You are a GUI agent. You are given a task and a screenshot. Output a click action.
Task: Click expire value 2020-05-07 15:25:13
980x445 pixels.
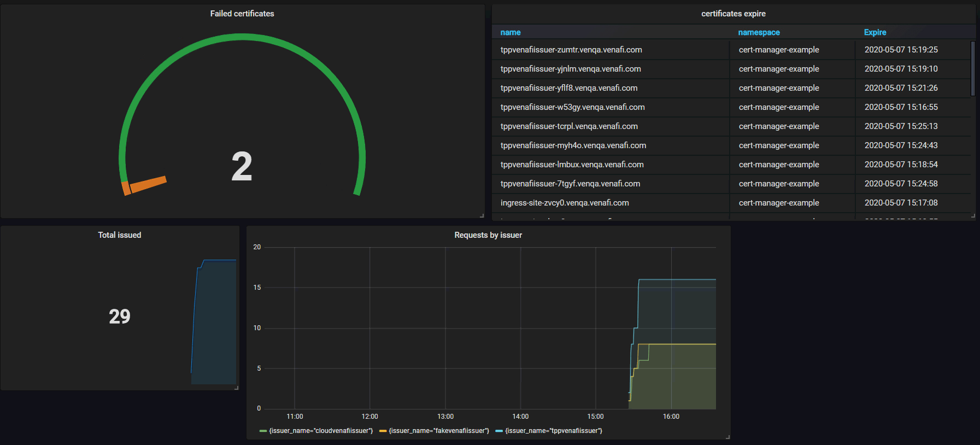[x=901, y=126]
